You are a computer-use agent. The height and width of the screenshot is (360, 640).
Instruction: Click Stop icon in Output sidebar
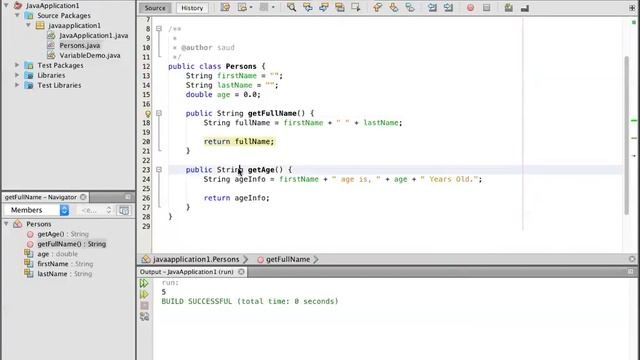coord(144,305)
